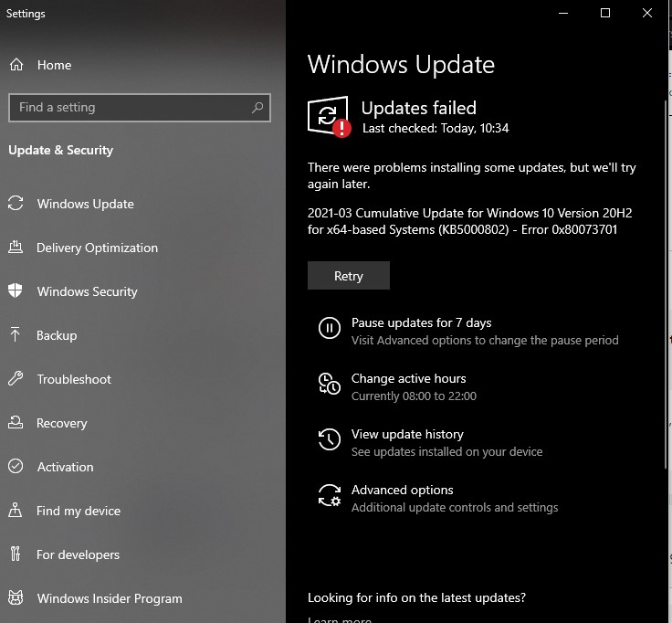Viewport: 672px width, 623px height.
Task: Close the Settings window
Action: click(x=647, y=13)
